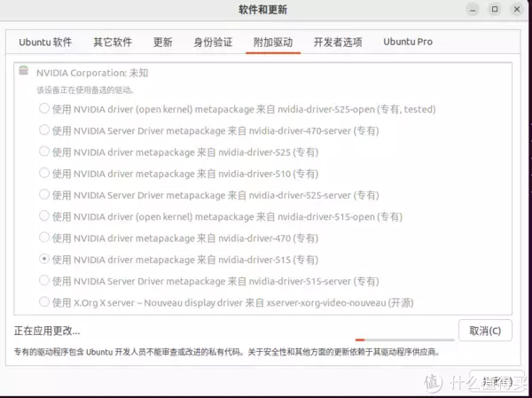
Task: Click the '该设备正在使用备选的驱动。' text
Action: tap(85, 90)
